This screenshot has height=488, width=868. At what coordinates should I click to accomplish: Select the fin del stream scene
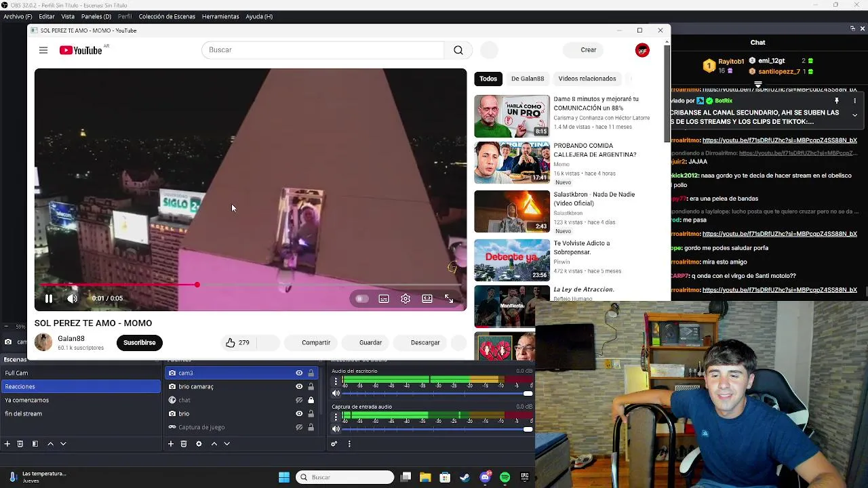click(81, 413)
